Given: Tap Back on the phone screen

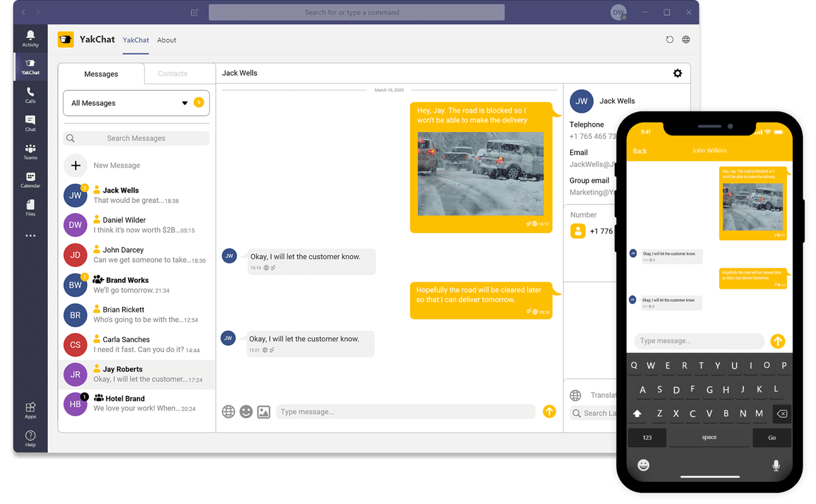Looking at the screenshot, I should pyautogui.click(x=640, y=151).
